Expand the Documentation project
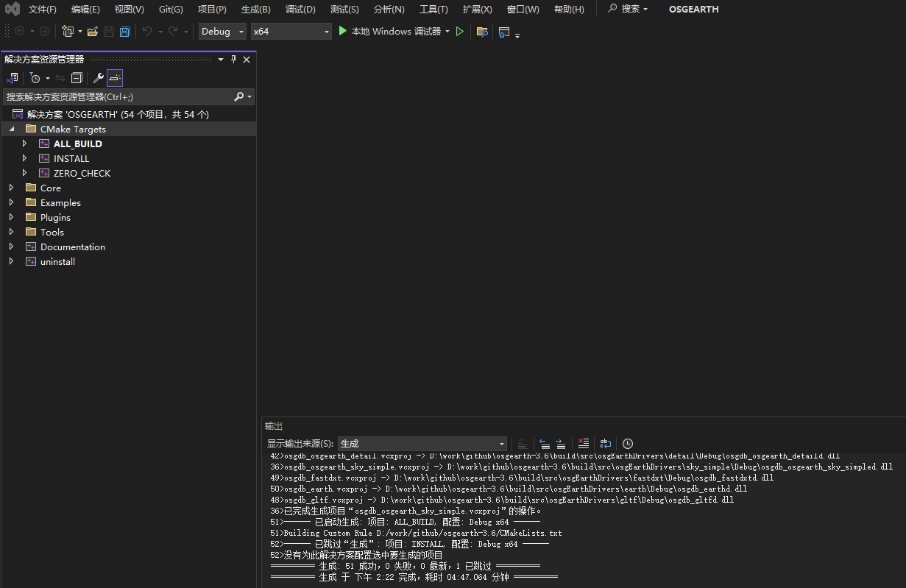The width and height of the screenshot is (906, 588). coord(11,247)
